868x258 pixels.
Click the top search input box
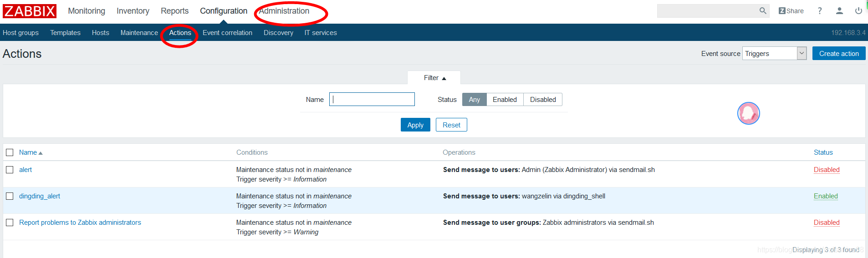[x=708, y=11]
